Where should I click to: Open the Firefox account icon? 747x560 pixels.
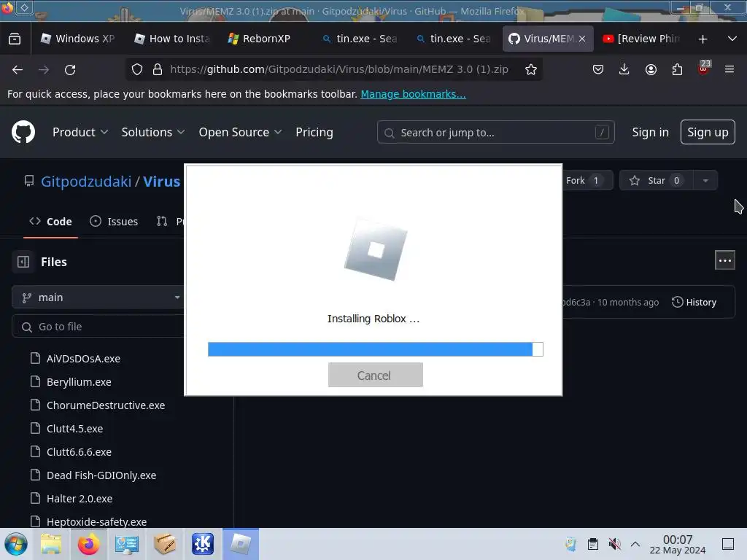651,69
